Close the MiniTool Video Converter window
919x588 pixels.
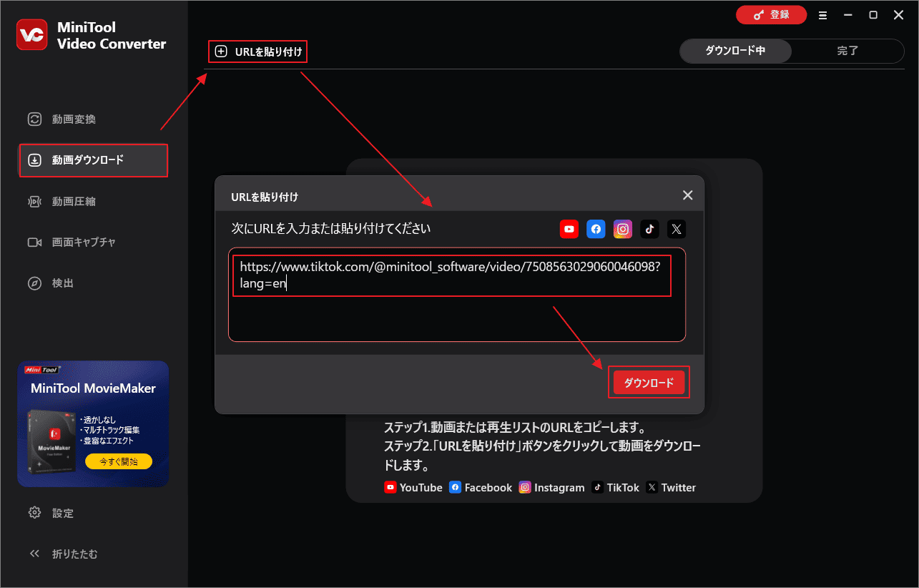pyautogui.click(x=898, y=15)
